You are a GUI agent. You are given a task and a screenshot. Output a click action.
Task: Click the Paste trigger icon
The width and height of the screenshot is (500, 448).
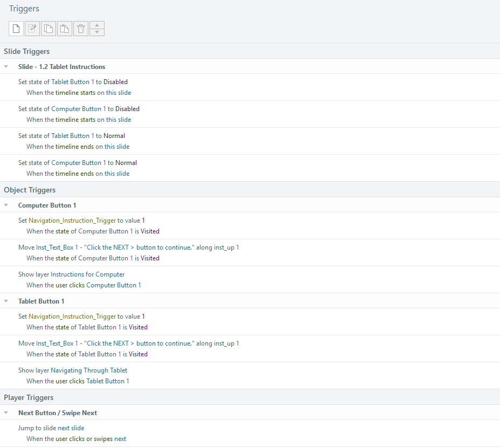pyautogui.click(x=64, y=28)
